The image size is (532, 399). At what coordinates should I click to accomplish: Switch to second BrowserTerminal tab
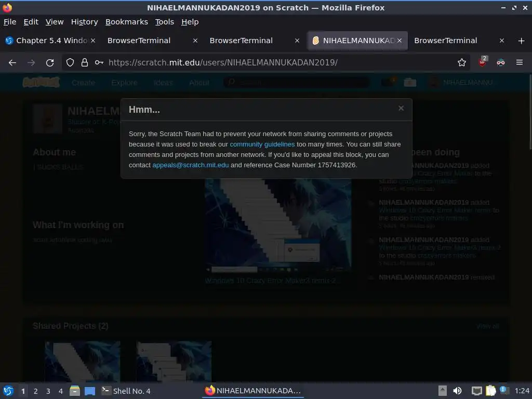(241, 41)
